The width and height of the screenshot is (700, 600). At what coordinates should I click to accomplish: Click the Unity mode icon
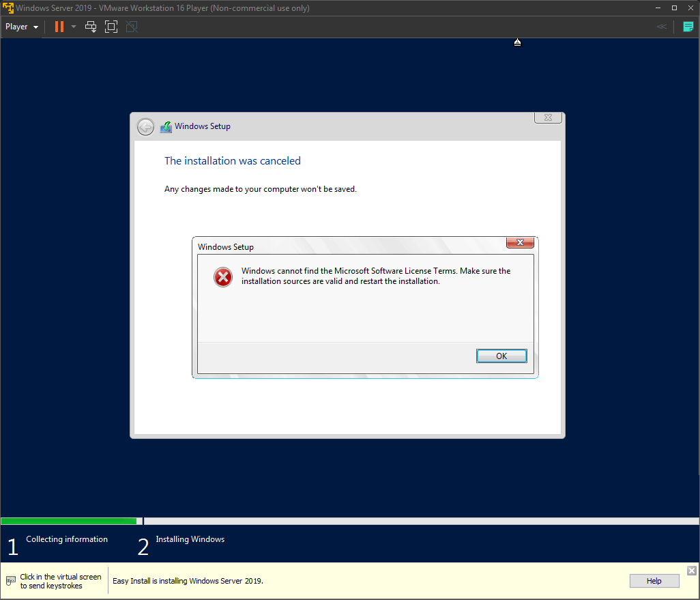[132, 27]
